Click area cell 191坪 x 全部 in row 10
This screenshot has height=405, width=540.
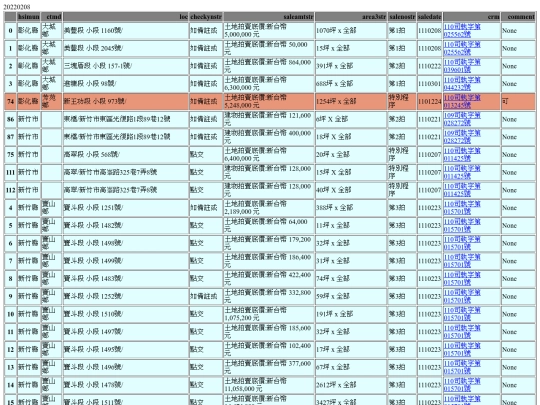351,314
